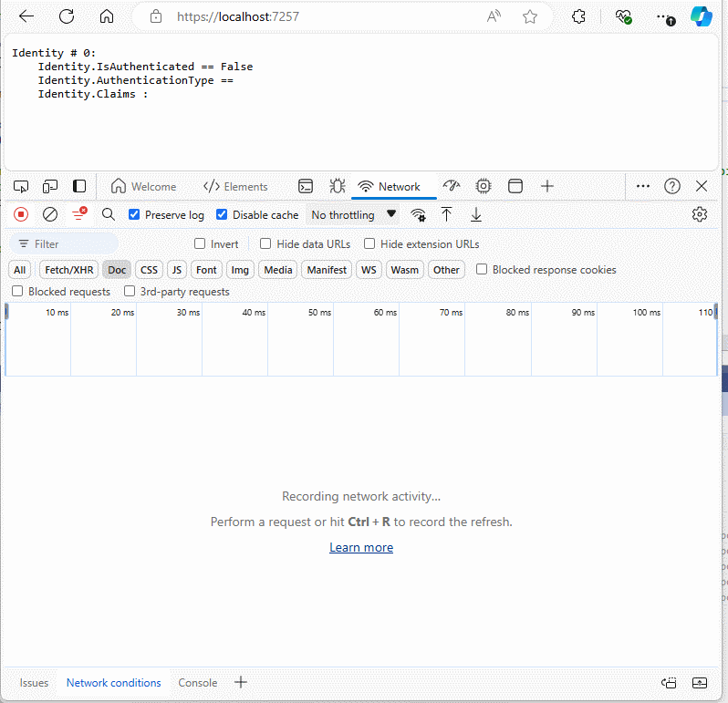Viewport: 728px width, 703px height.
Task: Click the network Filter text field
Action: tap(64, 243)
